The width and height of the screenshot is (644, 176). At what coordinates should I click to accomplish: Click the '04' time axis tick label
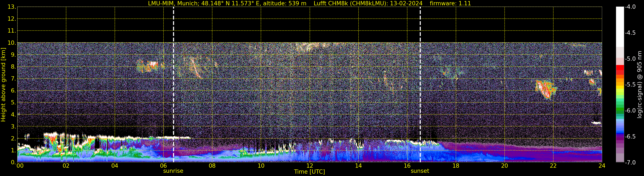(x=115, y=166)
